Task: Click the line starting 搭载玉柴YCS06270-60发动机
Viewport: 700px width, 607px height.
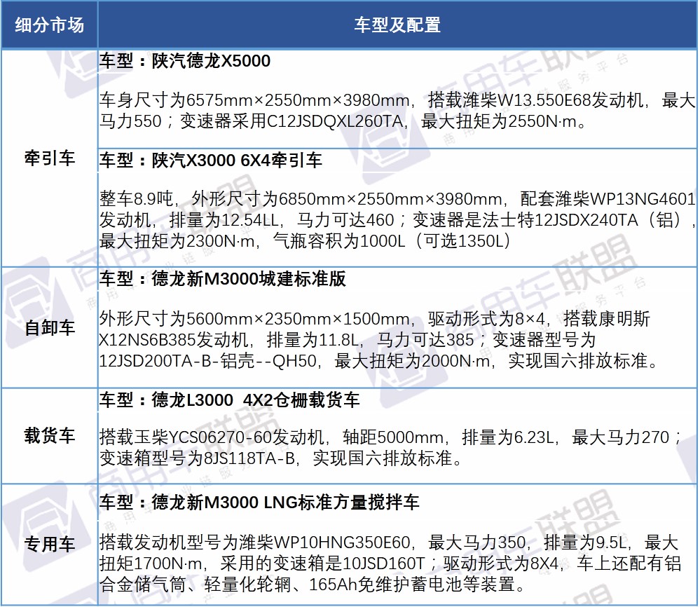Action: click(x=390, y=437)
